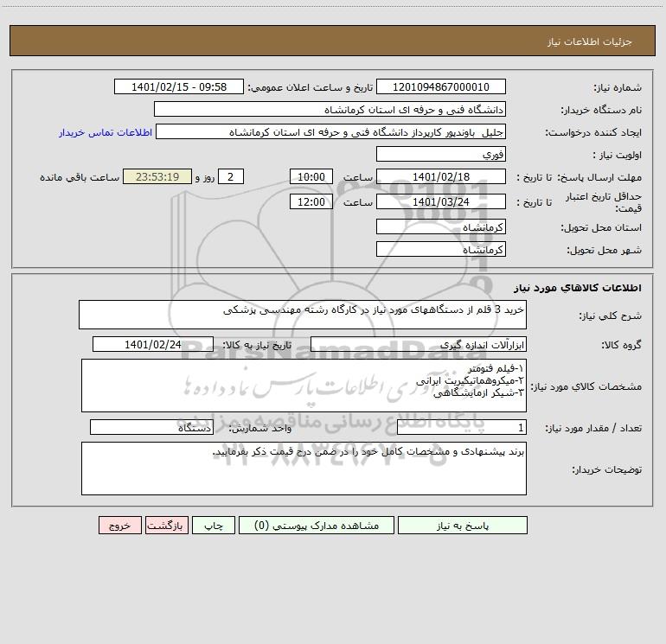Click the خروج exit button
Image resolution: width=666 pixels, height=644 pixels.
coord(119,525)
